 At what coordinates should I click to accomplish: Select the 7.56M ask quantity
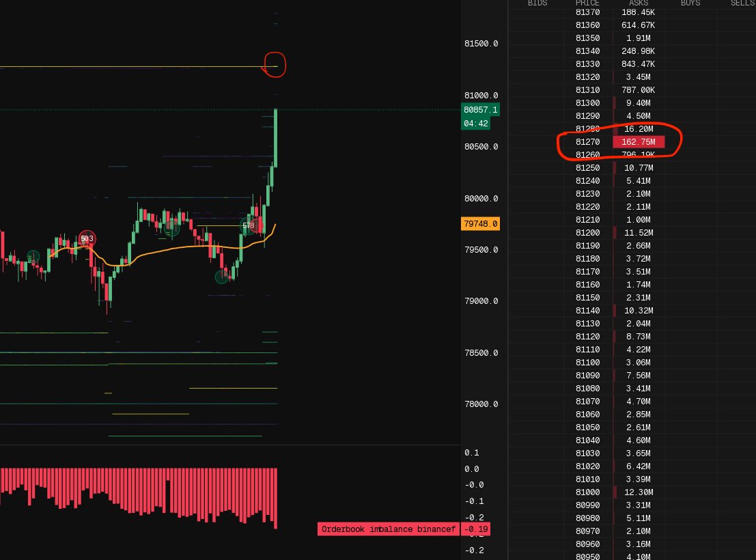pyautogui.click(x=639, y=376)
